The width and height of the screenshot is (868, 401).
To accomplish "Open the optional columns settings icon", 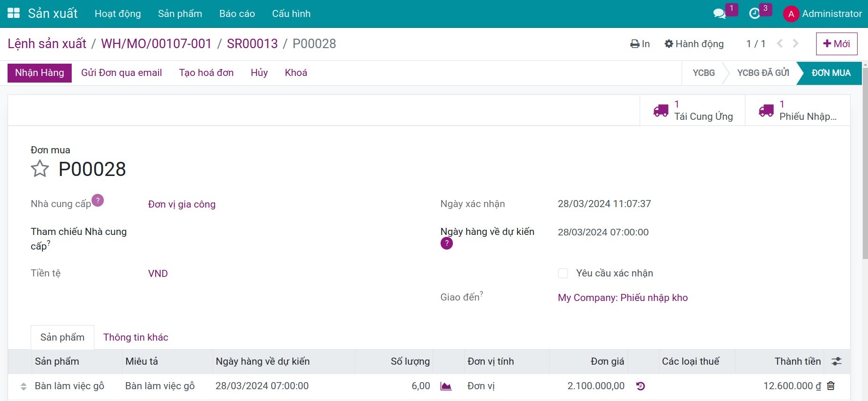I will pos(836,361).
